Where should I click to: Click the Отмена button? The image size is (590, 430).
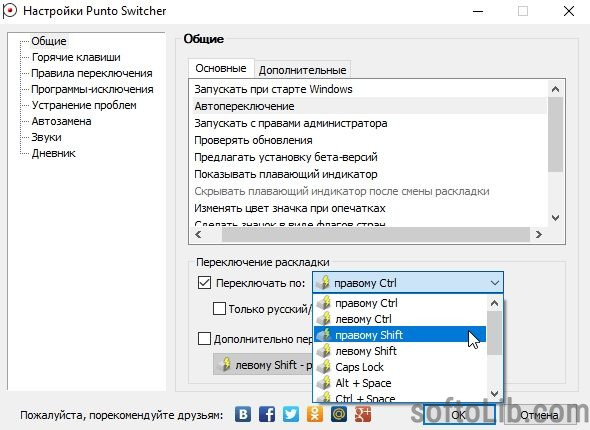click(539, 415)
